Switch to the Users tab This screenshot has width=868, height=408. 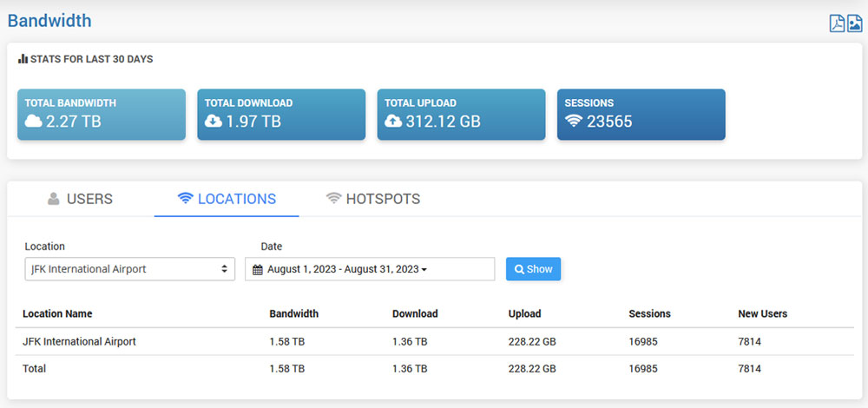click(x=80, y=199)
